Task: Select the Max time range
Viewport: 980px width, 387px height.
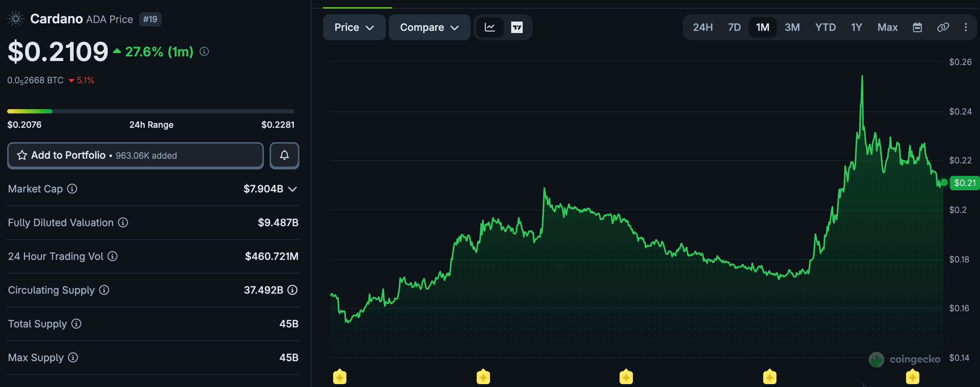Action: pyautogui.click(x=887, y=27)
